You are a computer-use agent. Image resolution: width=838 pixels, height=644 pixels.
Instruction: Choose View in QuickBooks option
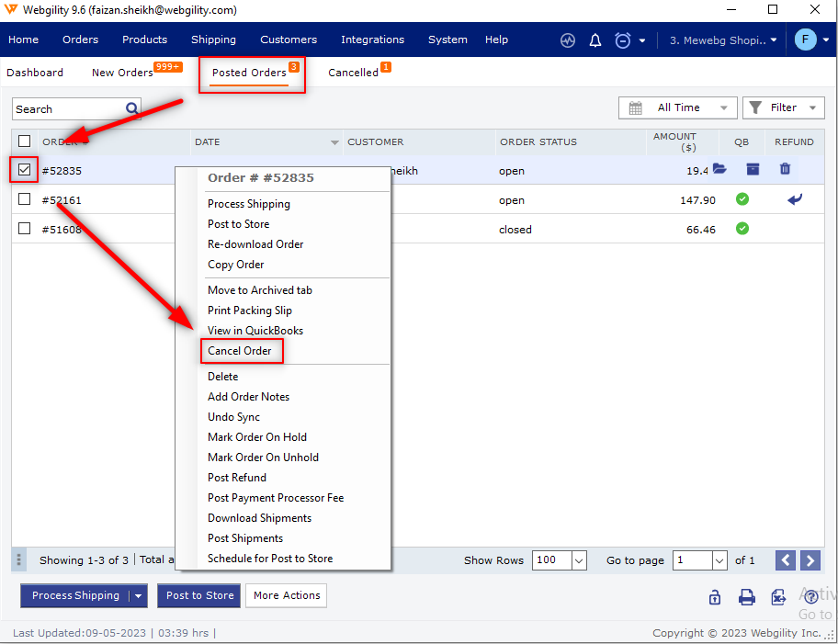click(255, 331)
